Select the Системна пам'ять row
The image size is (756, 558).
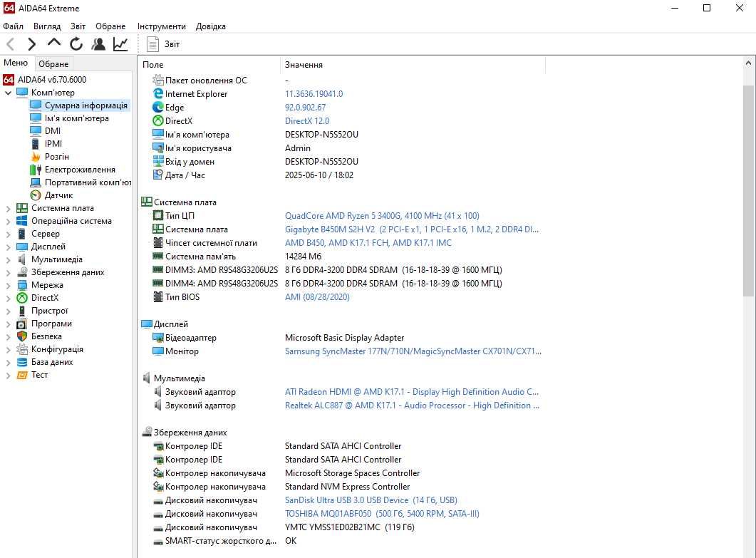342,257
